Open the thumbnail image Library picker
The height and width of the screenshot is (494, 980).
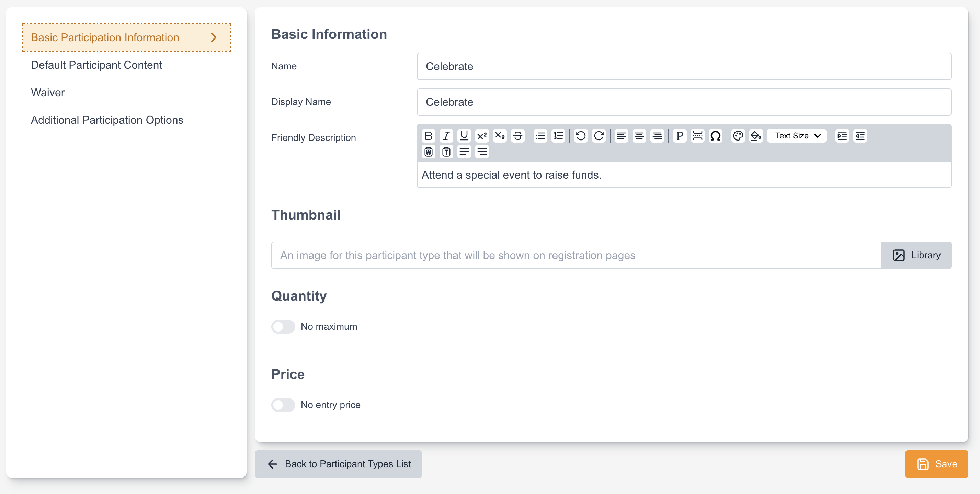tap(916, 255)
